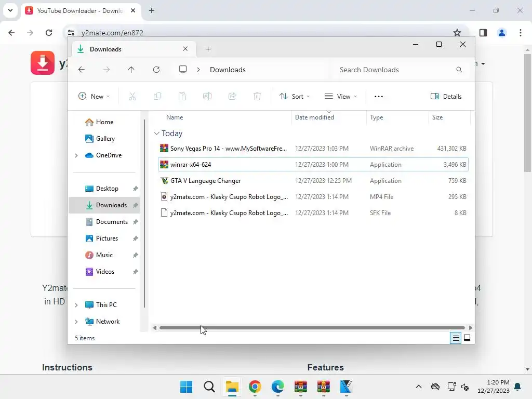Image resolution: width=532 pixels, height=399 pixels.
Task: Switch to details list view icon
Action: pyautogui.click(x=456, y=338)
